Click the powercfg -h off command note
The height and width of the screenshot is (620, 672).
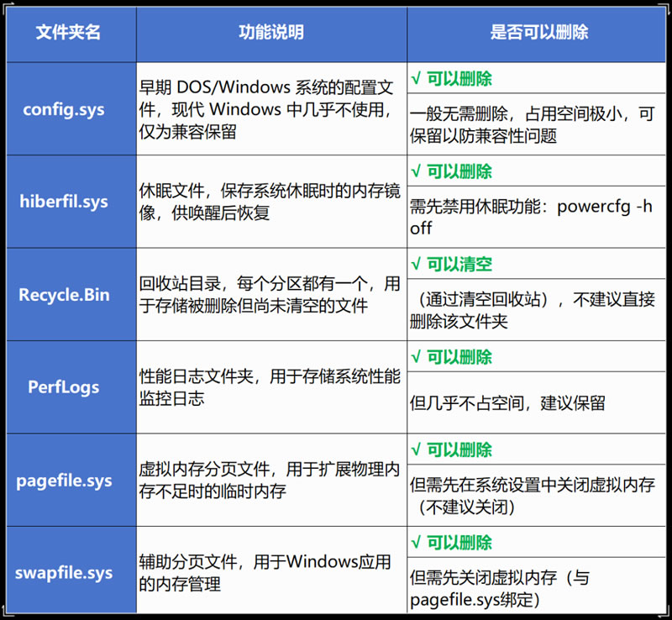[x=531, y=218]
